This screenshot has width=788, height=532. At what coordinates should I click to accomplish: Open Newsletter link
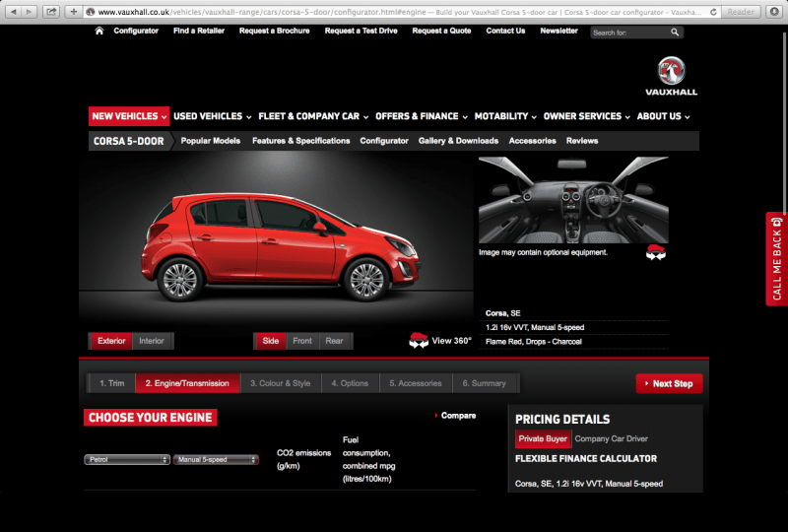pyautogui.click(x=558, y=31)
